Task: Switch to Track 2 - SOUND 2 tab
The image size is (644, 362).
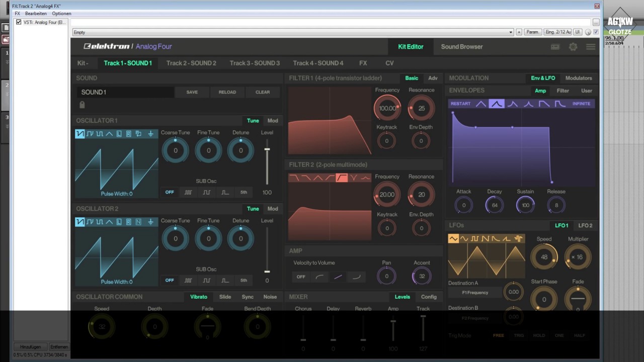Action: [x=191, y=63]
